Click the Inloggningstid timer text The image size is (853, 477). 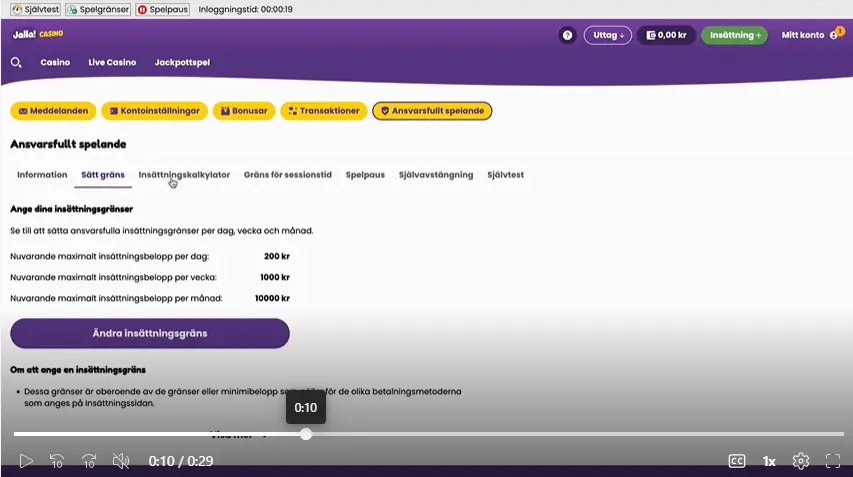[245, 9]
